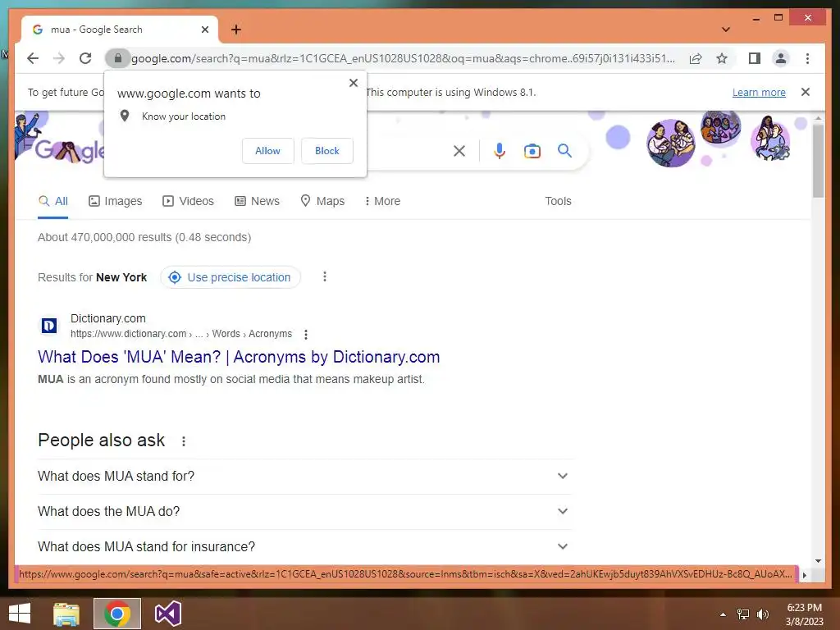This screenshot has height=630, width=840.
Task: Allow google.com to know your location
Action: click(x=268, y=151)
